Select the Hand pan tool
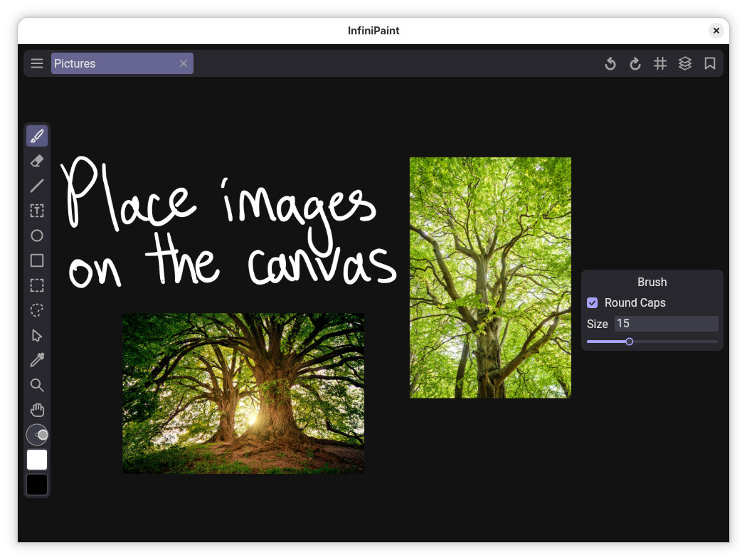 click(x=37, y=410)
